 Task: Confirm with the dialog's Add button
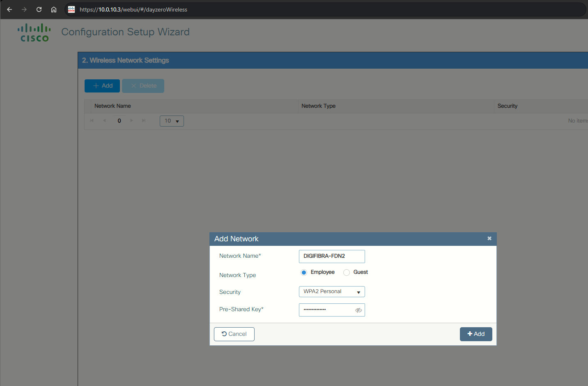(476, 334)
